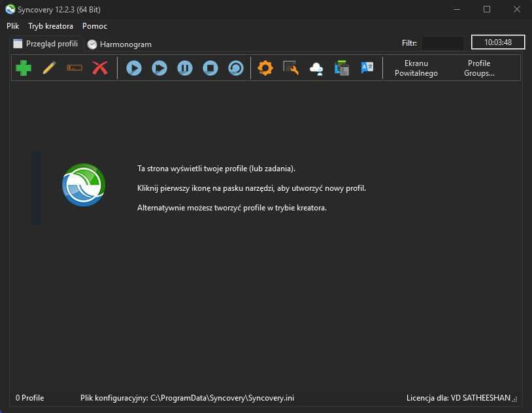The image size is (532, 413).
Task: Open the cloud user icon
Action: tap(316, 68)
